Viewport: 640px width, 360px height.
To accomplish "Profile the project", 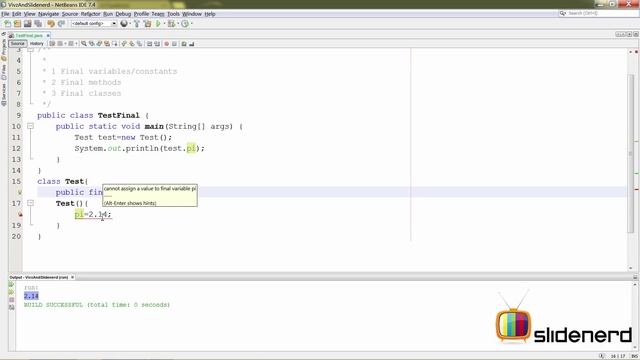I will click(x=185, y=24).
